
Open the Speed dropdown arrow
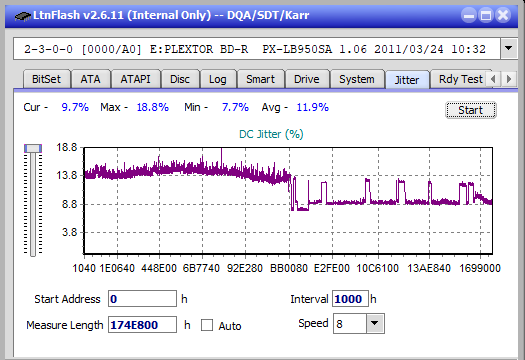click(375, 323)
